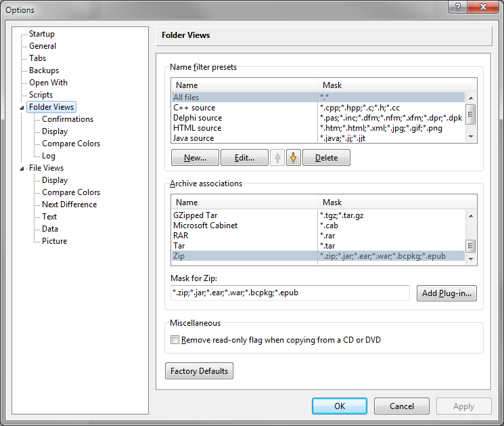Viewport: 504px width, 426px height.
Task: Select the Microsoft Cabinet archive association
Action: point(318,226)
